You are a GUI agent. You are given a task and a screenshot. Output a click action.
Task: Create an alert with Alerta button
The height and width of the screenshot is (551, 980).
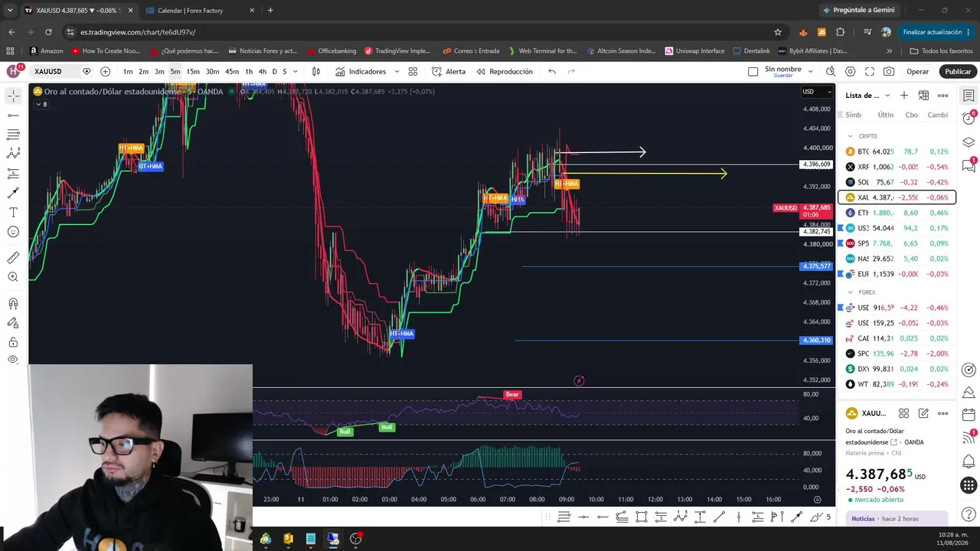[449, 71]
